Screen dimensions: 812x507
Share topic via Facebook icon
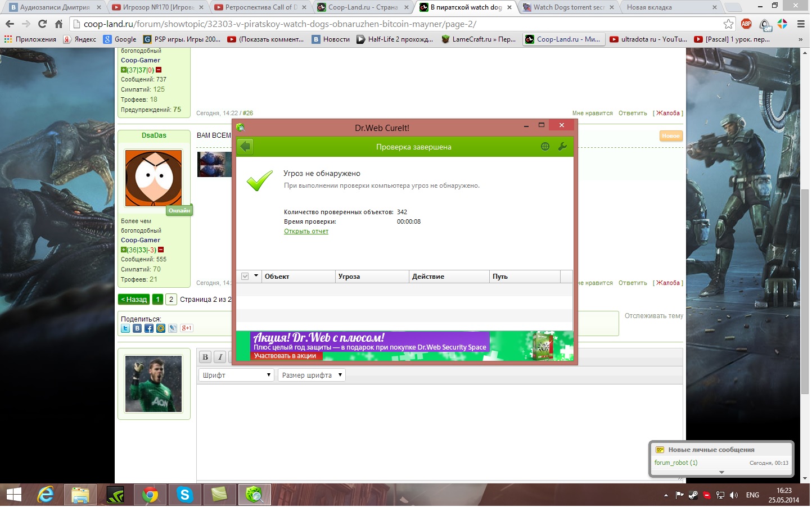click(149, 328)
